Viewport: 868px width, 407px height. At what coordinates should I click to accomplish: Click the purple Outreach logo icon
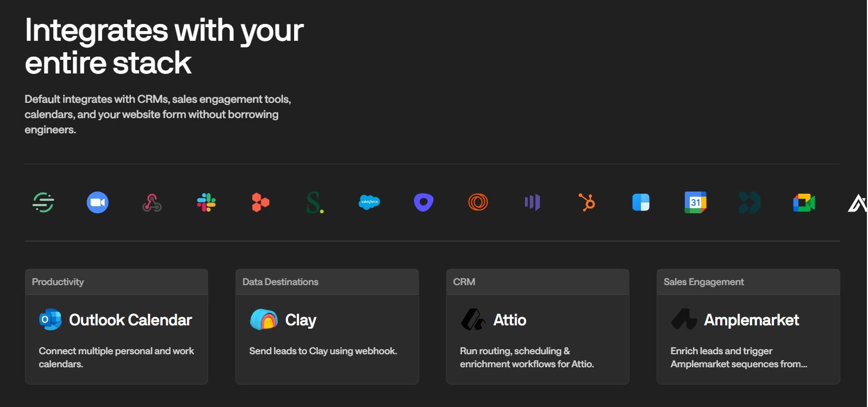point(424,202)
